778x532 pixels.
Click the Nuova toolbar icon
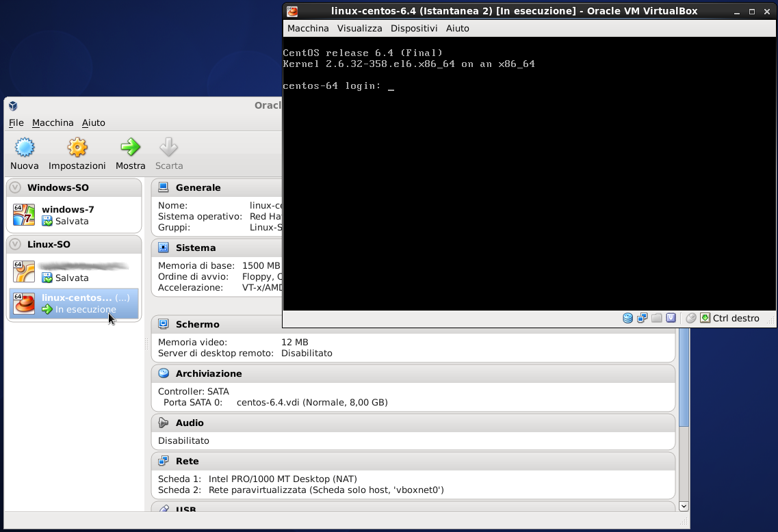pyautogui.click(x=25, y=148)
